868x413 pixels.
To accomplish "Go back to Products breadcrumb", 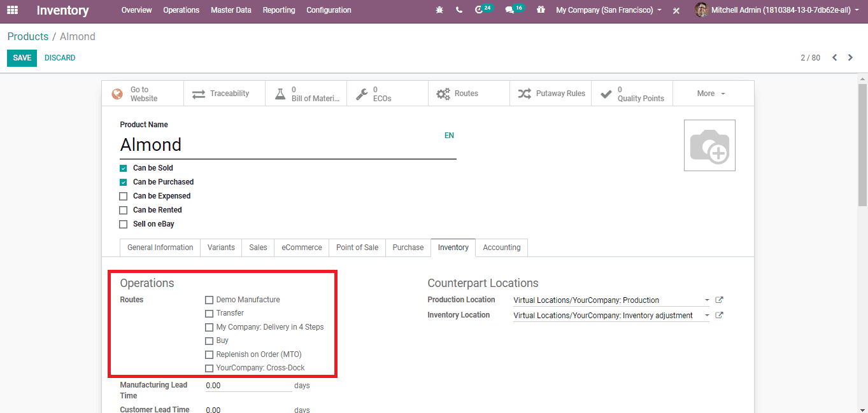I will [28, 37].
